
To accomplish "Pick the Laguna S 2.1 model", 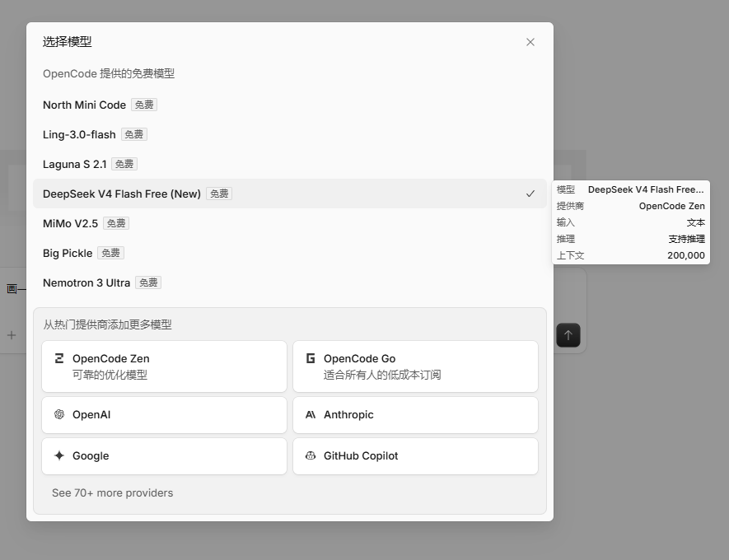I will coord(289,164).
